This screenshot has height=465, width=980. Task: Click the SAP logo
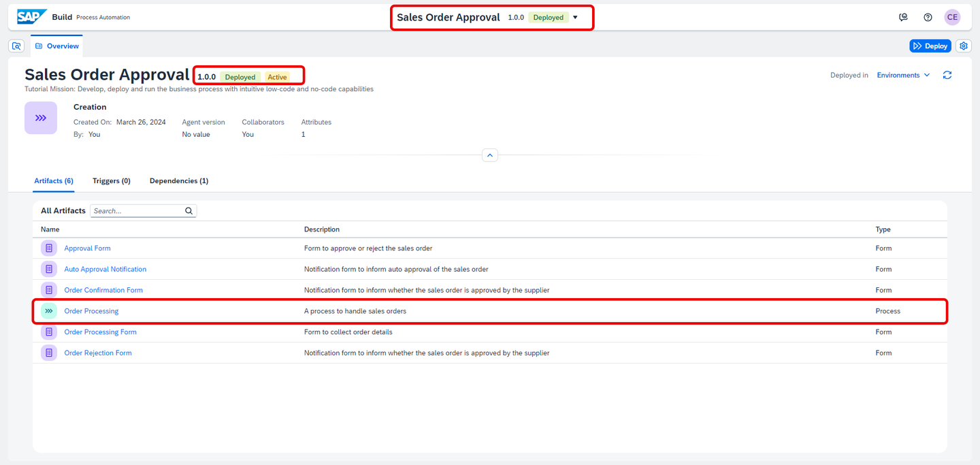tap(32, 17)
